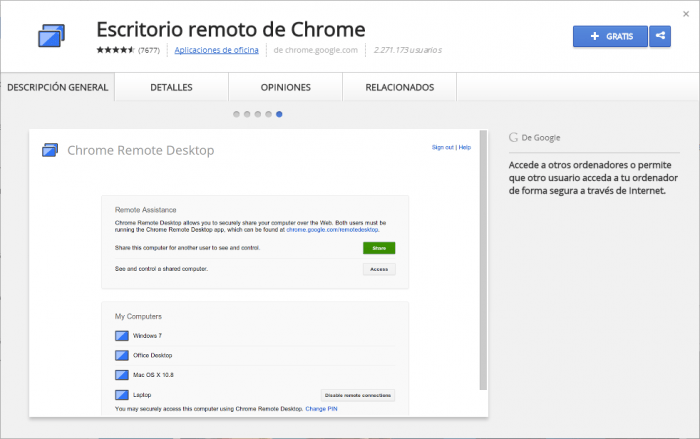This screenshot has width=700, height=439.
Task: Select the first screenshot carousel dot
Action: 236,114
